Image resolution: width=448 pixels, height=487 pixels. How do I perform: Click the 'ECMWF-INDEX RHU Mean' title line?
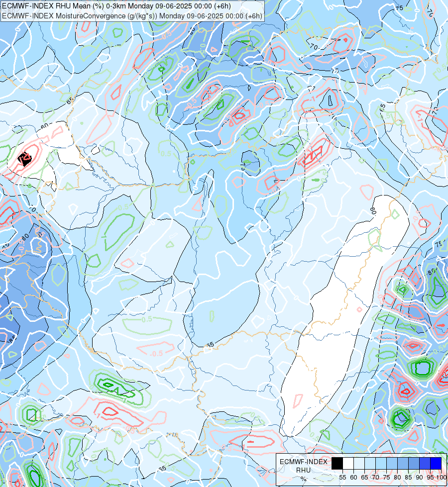pyautogui.click(x=116, y=6)
